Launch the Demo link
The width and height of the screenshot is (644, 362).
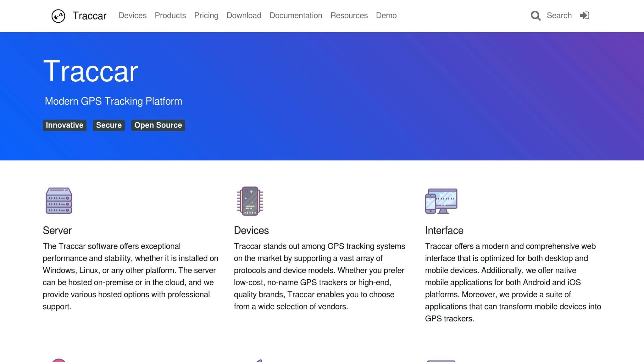coord(386,15)
